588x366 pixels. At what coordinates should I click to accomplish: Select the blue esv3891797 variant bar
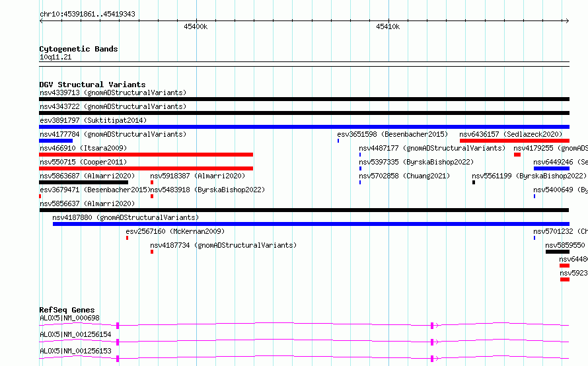[304, 127]
